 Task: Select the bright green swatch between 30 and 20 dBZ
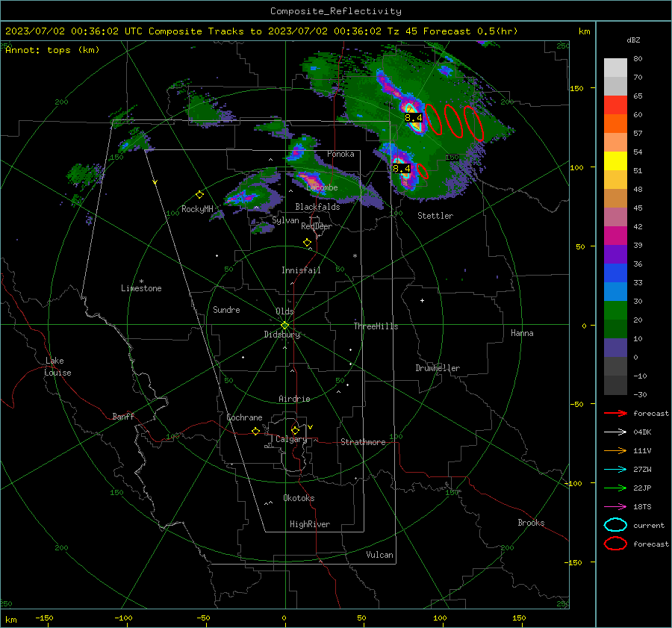615,311
